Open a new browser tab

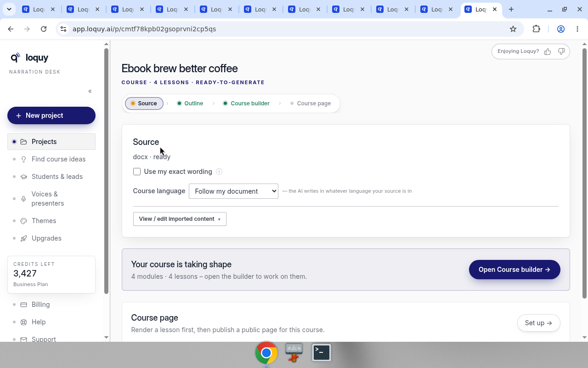pos(511,9)
